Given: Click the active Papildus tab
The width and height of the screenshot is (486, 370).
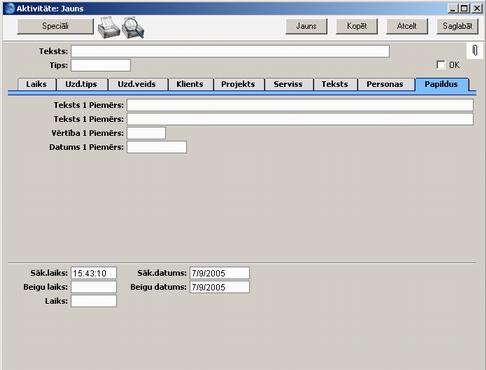Looking at the screenshot, I should tap(442, 84).
